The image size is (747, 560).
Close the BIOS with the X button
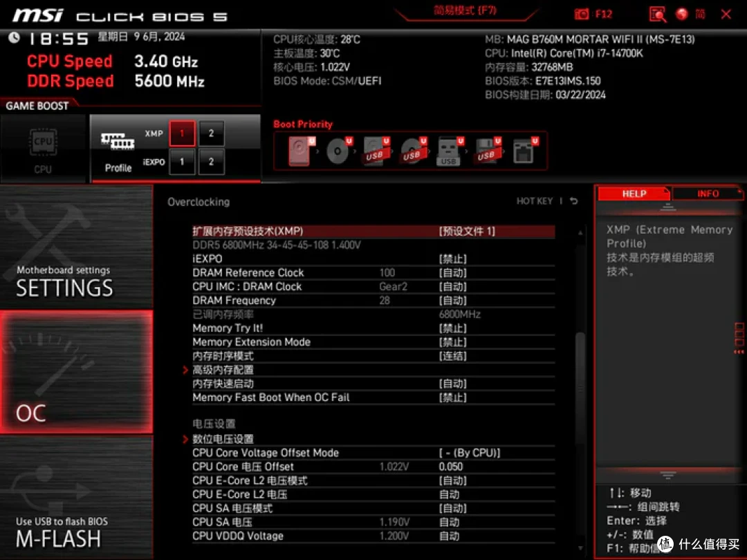pyautogui.click(x=726, y=15)
